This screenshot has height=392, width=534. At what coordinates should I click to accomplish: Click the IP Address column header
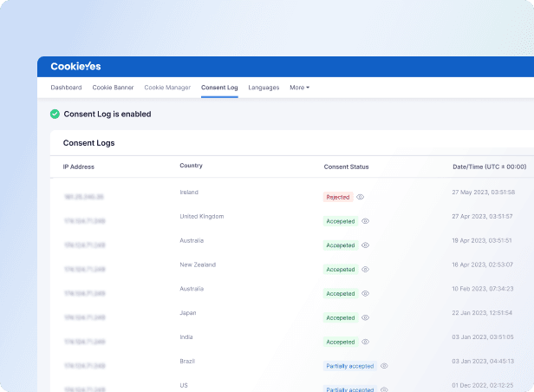[x=79, y=167]
